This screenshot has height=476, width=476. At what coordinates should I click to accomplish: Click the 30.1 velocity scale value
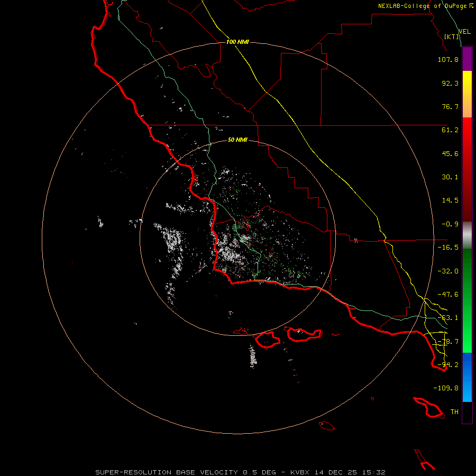(450, 177)
